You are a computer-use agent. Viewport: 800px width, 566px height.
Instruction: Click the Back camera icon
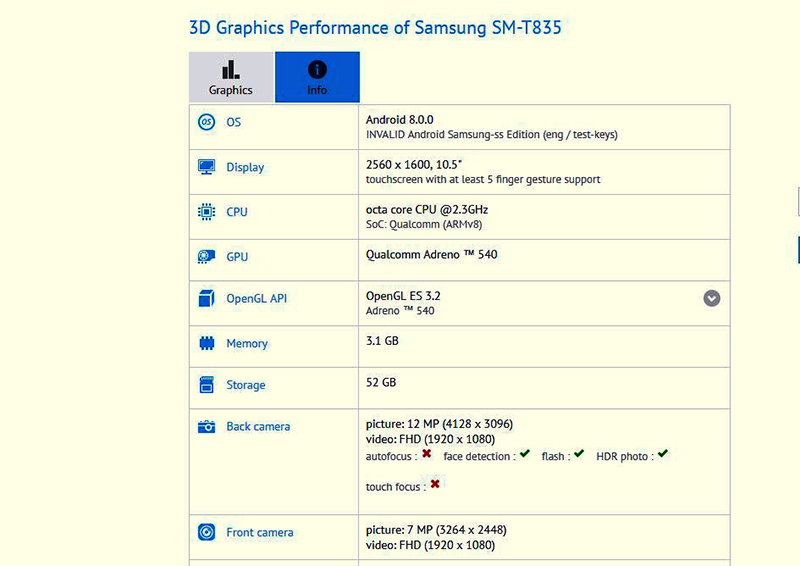click(207, 426)
